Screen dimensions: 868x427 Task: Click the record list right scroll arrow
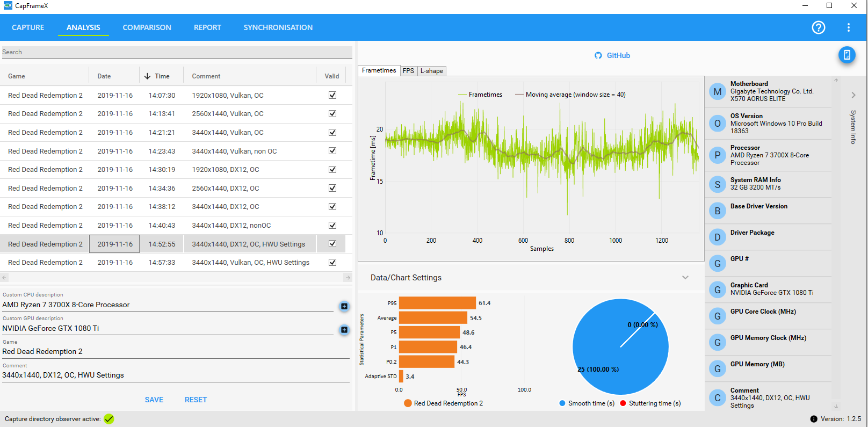click(348, 278)
